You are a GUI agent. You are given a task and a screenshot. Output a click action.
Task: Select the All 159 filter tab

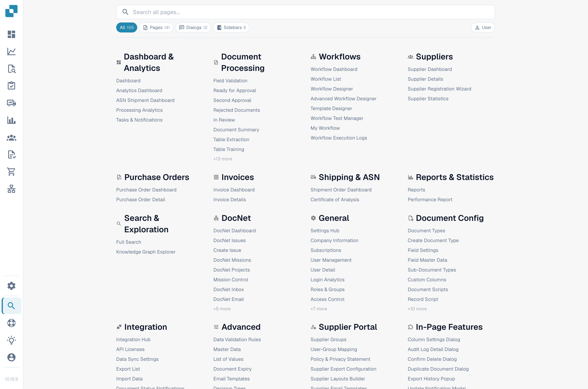(x=127, y=28)
